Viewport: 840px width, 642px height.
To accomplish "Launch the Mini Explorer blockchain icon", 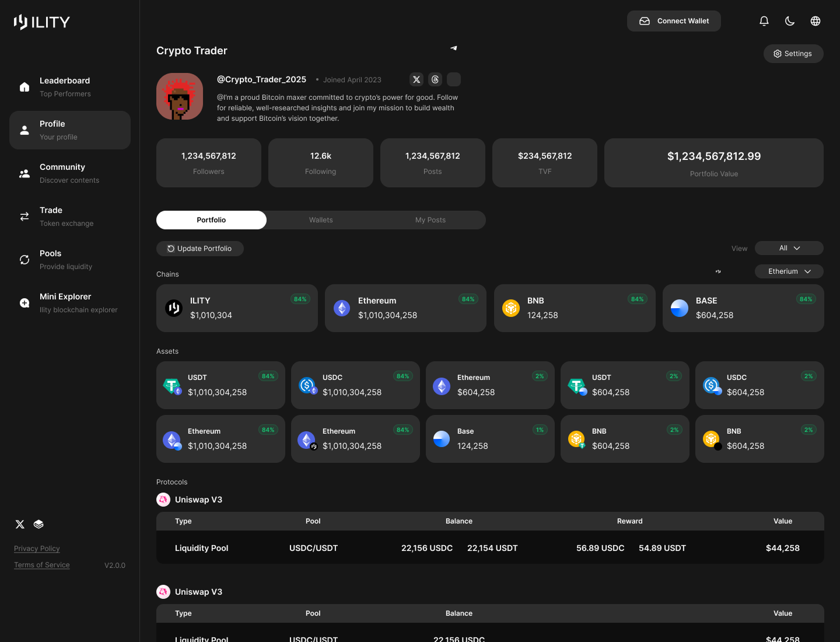I will coord(24,302).
